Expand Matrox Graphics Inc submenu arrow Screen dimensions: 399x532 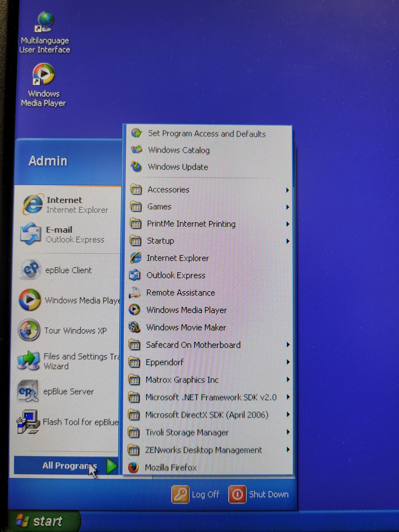[x=288, y=379]
